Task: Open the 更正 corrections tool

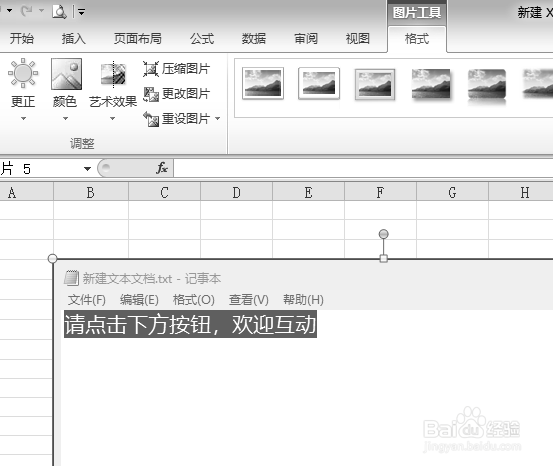Action: pos(23,84)
